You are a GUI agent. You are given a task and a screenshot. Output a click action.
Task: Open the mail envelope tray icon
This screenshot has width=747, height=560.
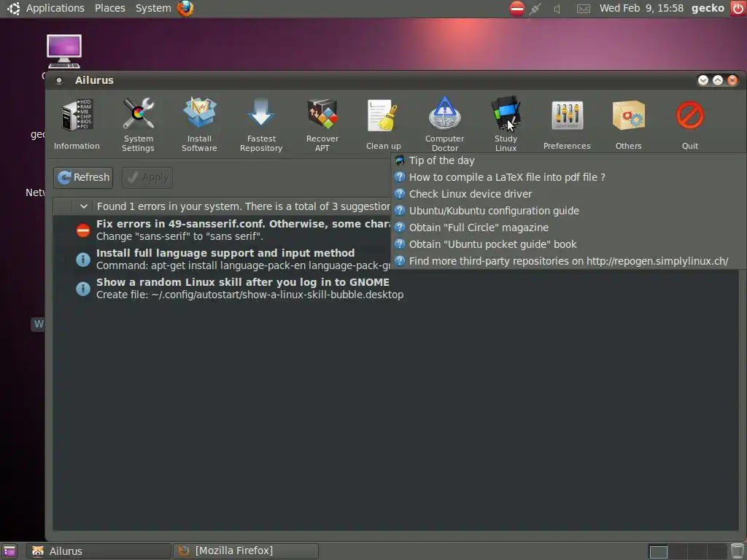tap(584, 9)
